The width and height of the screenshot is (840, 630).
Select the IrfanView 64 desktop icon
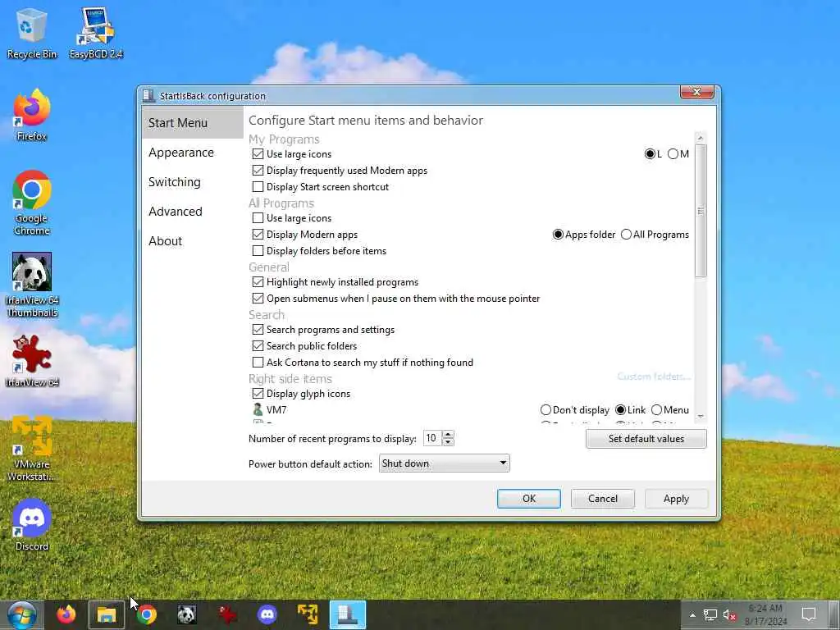tap(32, 361)
